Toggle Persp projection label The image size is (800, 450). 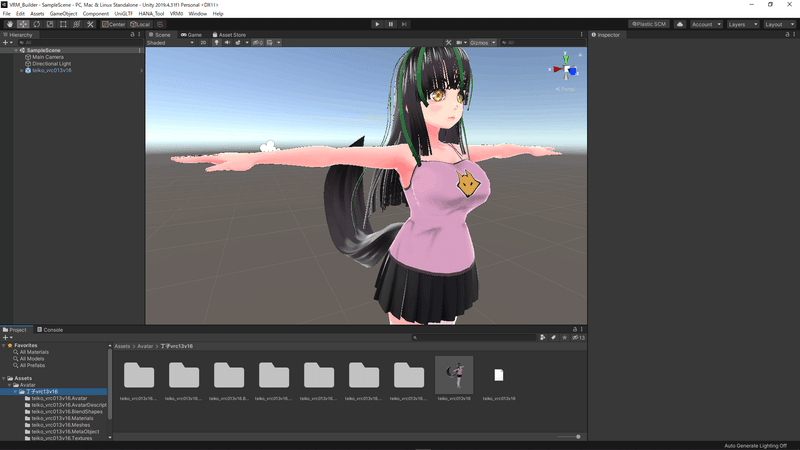click(x=565, y=89)
